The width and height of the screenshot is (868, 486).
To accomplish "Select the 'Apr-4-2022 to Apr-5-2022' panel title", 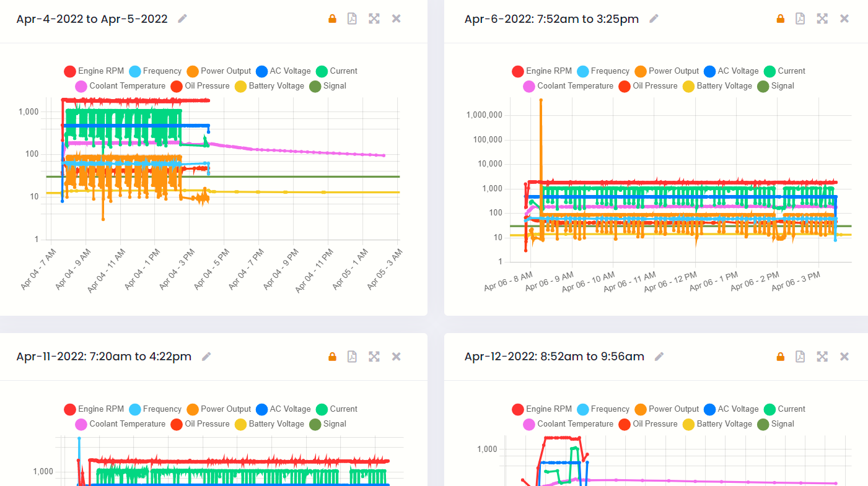I will [92, 19].
